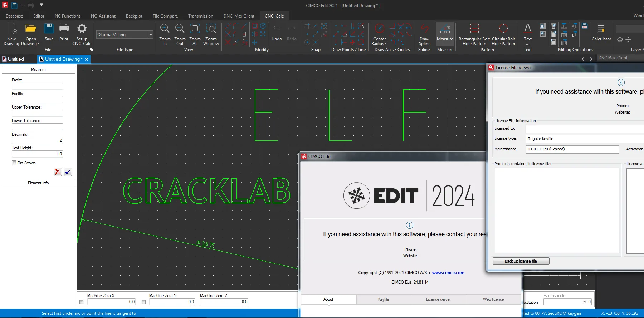Open the File group dialog launcher
644x318 pixels.
[x=91, y=50]
